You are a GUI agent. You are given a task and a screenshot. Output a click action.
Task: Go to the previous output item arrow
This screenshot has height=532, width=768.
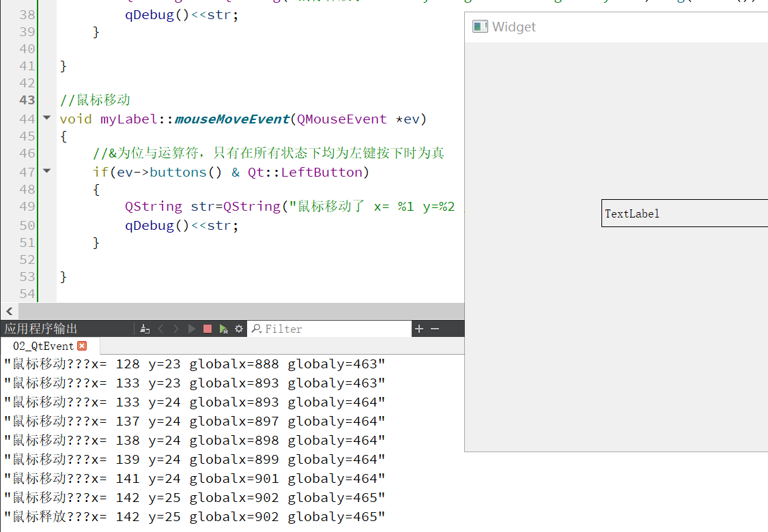tap(160, 329)
